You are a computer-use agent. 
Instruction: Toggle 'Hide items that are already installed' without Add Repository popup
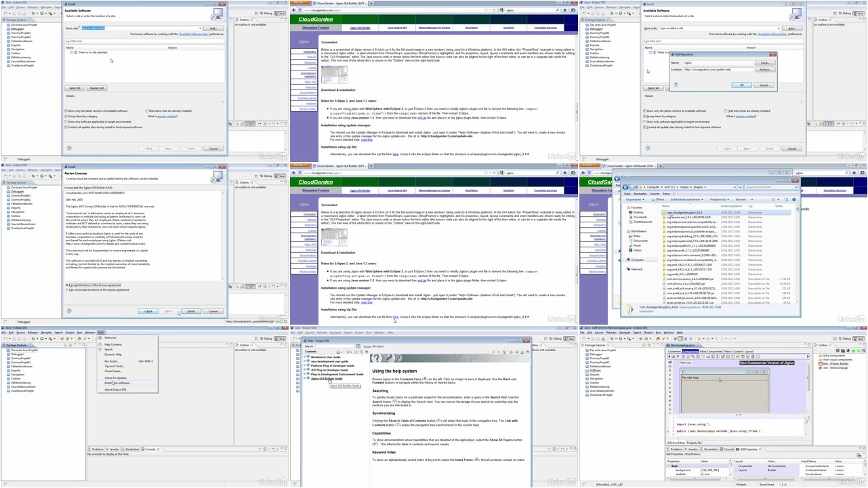[147, 111]
